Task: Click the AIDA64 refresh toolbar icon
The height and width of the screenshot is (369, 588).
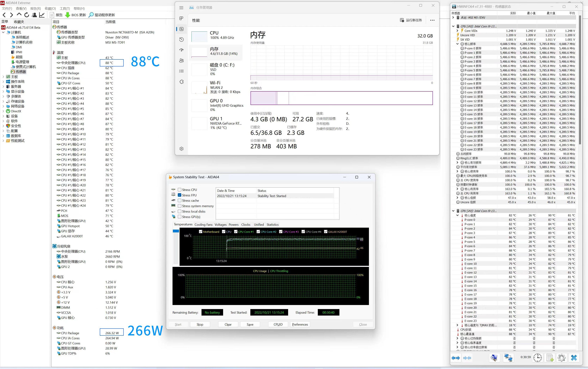Action: [x=27, y=15]
